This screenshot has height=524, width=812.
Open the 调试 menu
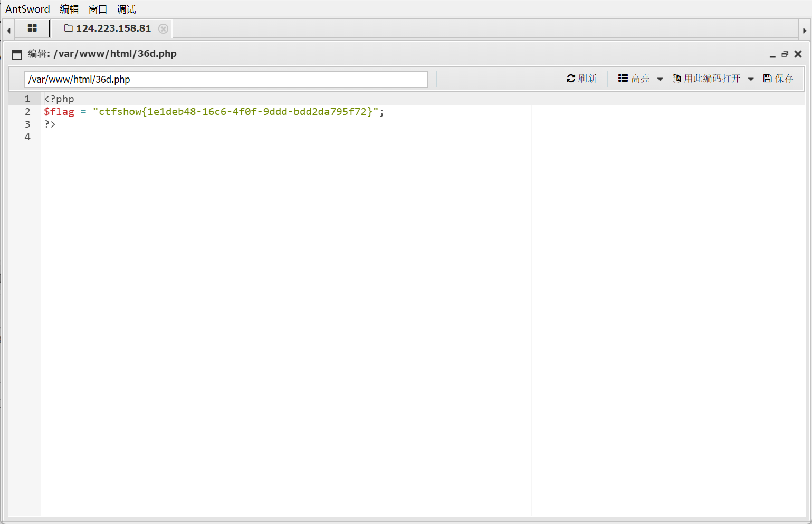pyautogui.click(x=126, y=9)
